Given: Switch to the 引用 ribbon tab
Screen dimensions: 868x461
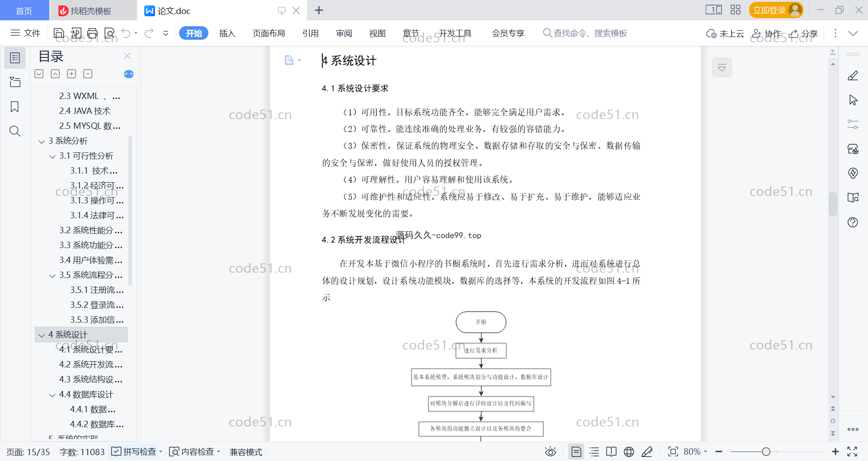Looking at the screenshot, I should 311,33.
